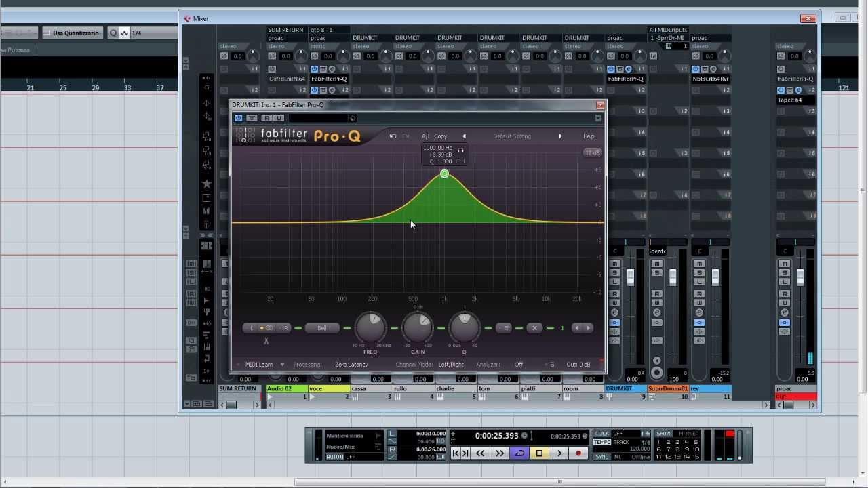868x488 pixels.
Task: Select the next EQ band arrow
Action: 588,328
